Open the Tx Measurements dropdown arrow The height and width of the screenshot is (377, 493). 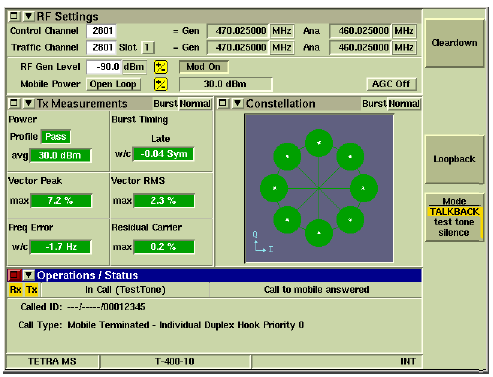coord(29,103)
